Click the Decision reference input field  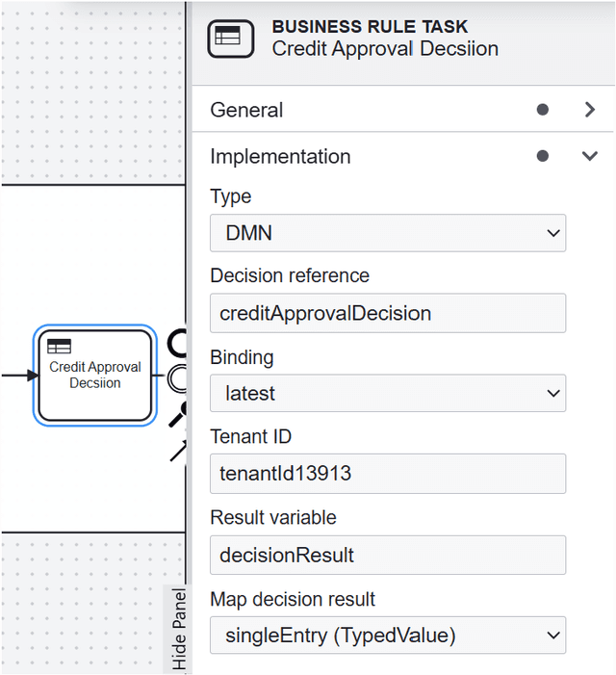pyautogui.click(x=388, y=313)
